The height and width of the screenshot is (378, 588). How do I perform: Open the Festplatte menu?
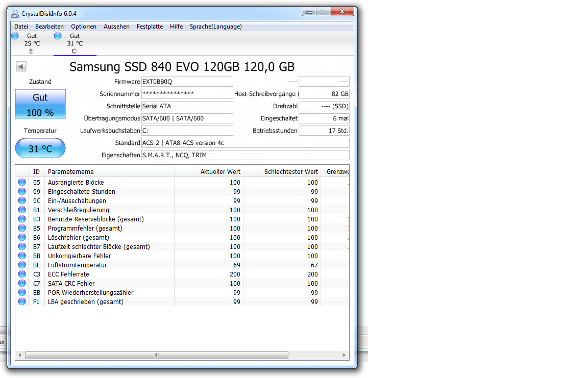[150, 27]
